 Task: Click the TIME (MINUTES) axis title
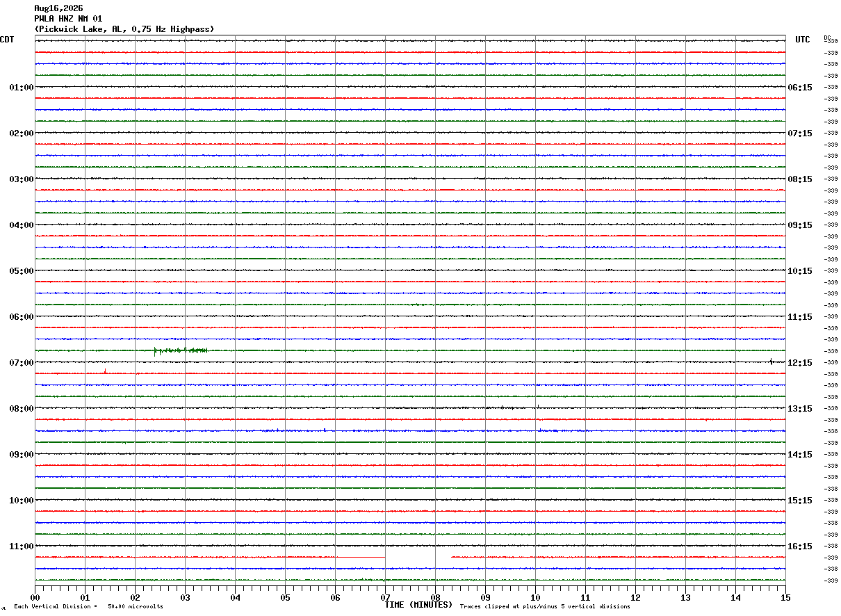click(418, 605)
